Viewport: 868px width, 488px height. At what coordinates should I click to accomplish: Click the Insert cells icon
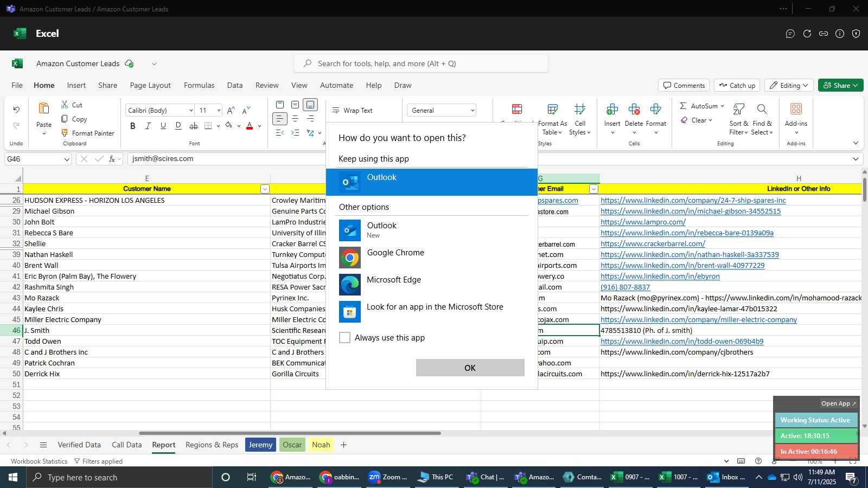click(612, 110)
